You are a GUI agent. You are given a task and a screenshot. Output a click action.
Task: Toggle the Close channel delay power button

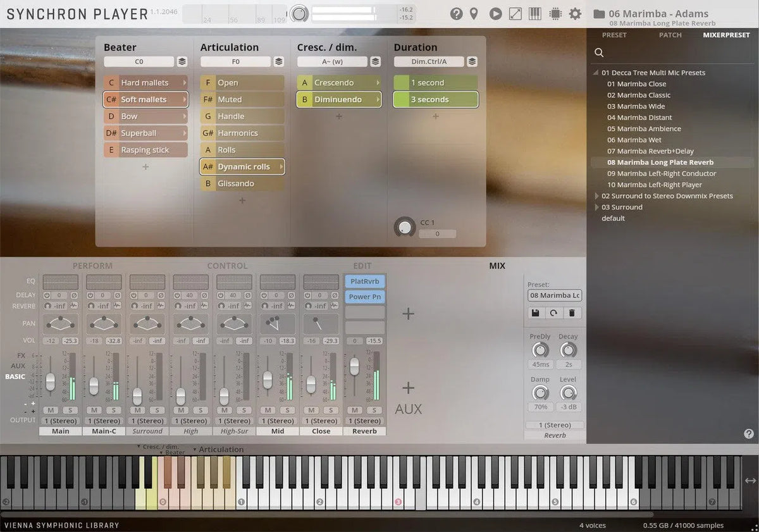tap(308, 295)
